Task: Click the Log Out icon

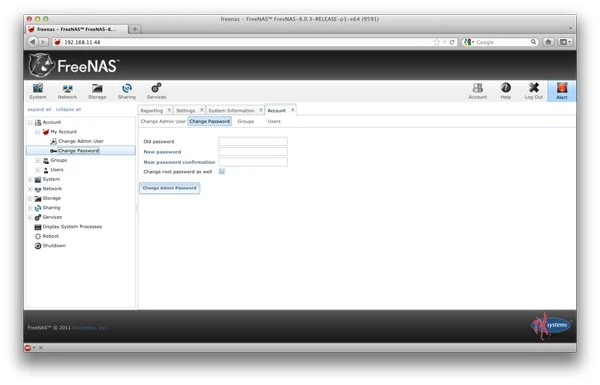Action: point(534,91)
